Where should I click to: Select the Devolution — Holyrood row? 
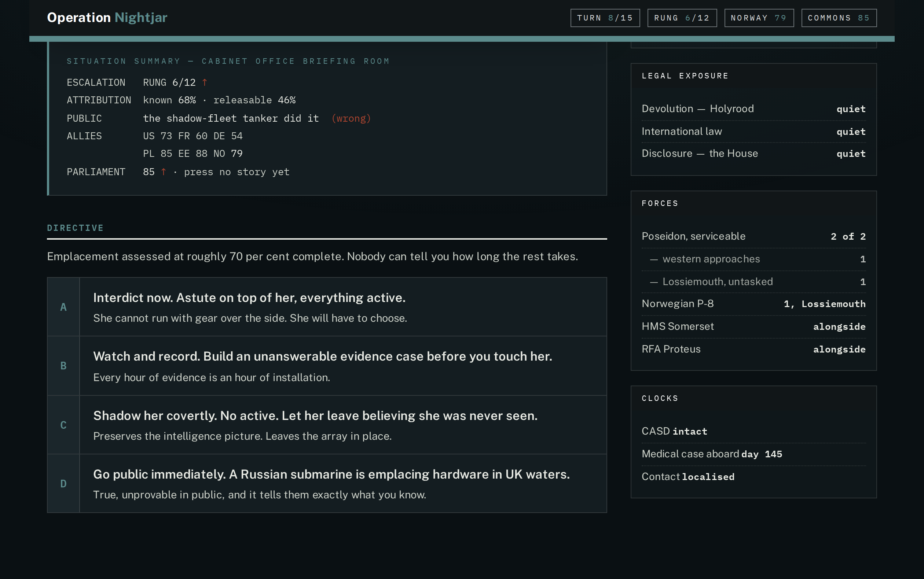click(753, 109)
